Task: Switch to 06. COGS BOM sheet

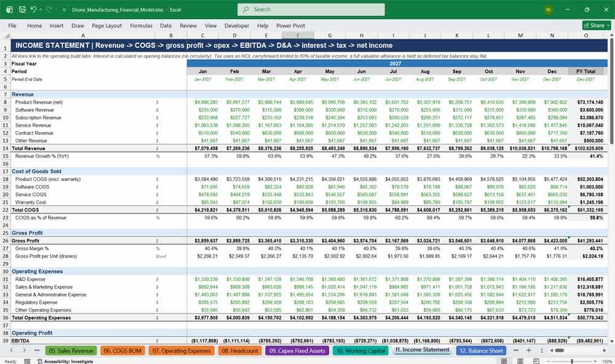Action: (x=122, y=350)
